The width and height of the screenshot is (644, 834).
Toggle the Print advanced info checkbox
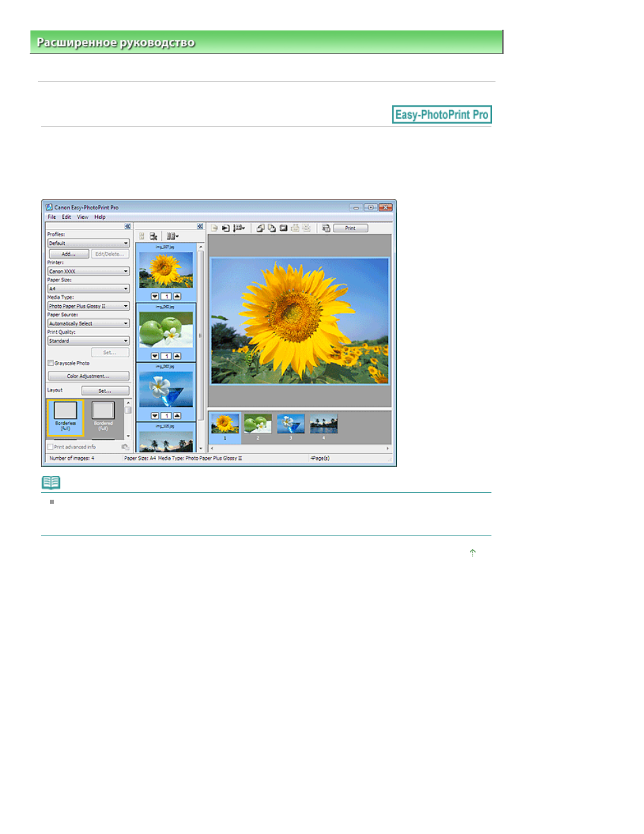tap(51, 447)
